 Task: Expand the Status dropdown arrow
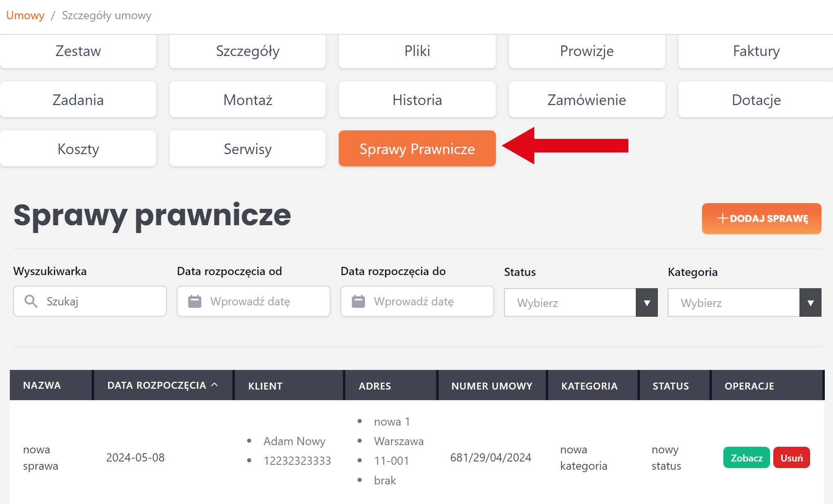[647, 303]
